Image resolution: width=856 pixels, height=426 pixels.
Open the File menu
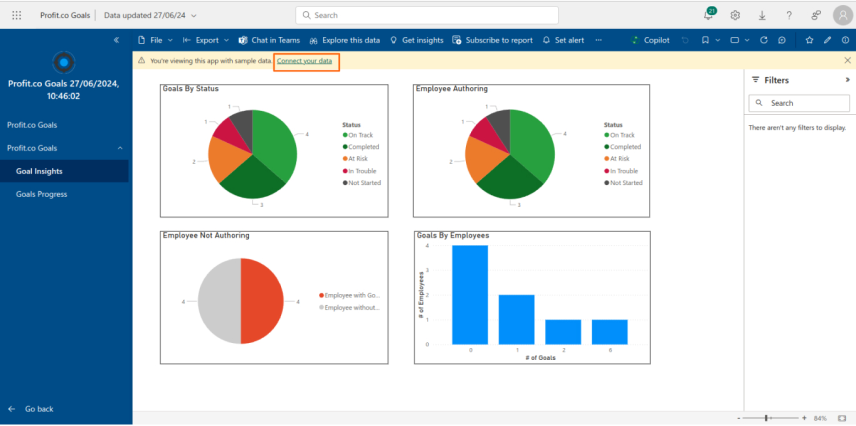tap(156, 40)
